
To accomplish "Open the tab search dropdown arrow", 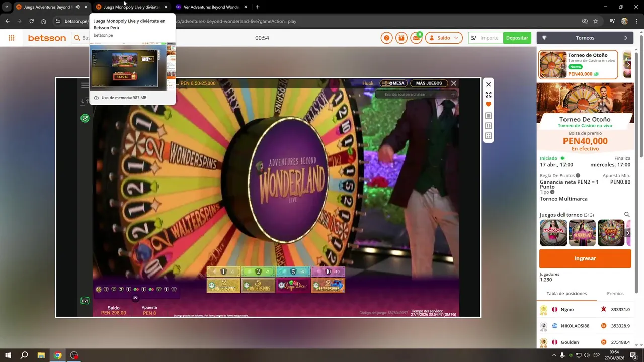I will (x=7, y=7).
